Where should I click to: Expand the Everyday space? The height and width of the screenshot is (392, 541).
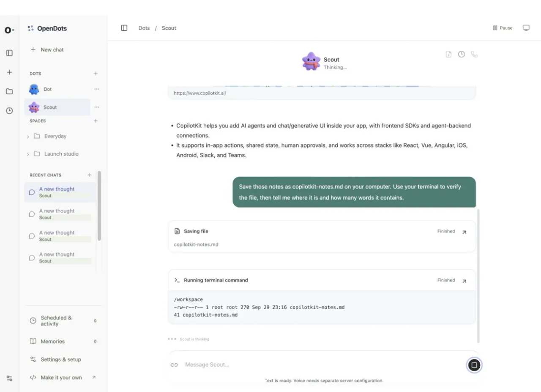(28, 137)
